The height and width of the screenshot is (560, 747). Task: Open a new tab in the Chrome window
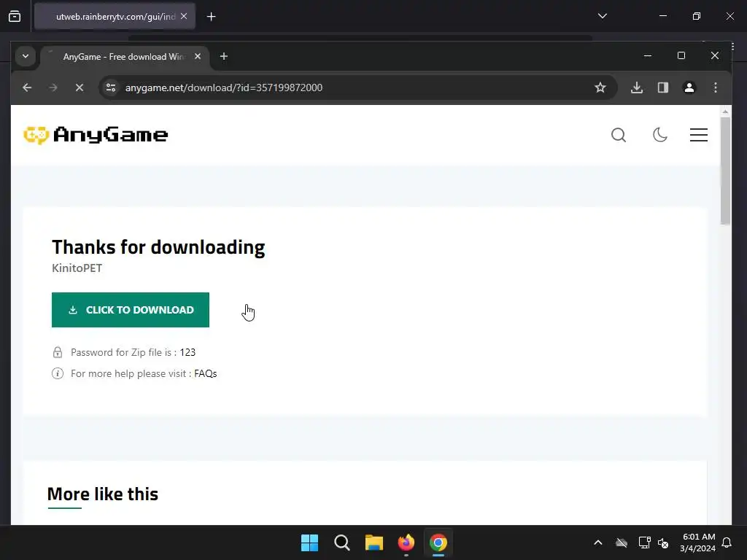pyautogui.click(x=224, y=57)
